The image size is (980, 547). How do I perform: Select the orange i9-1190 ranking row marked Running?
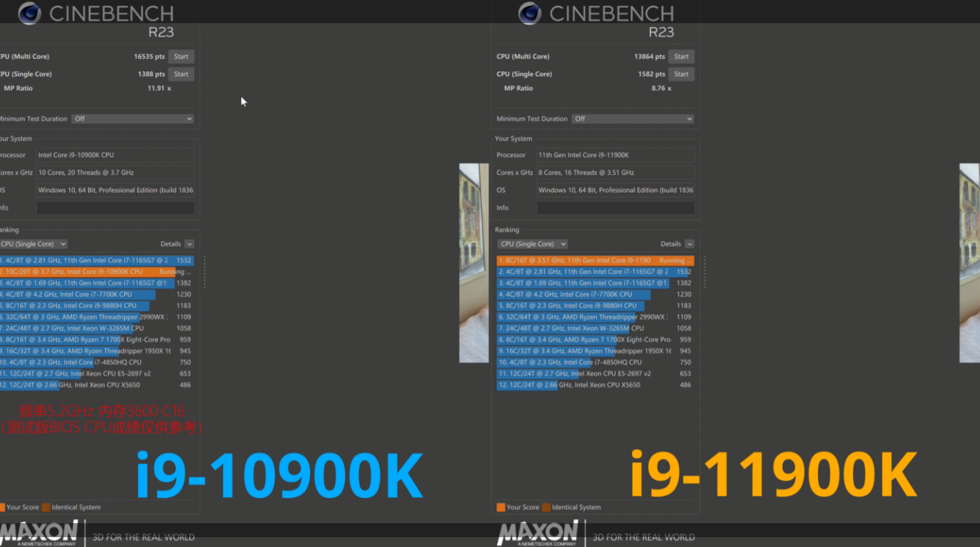[596, 260]
